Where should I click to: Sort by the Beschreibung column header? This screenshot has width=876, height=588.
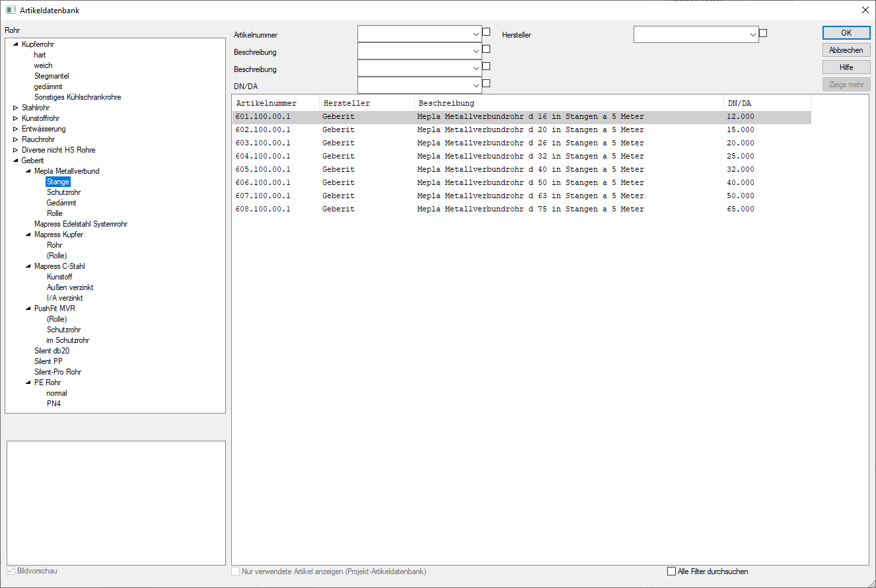(x=569, y=103)
